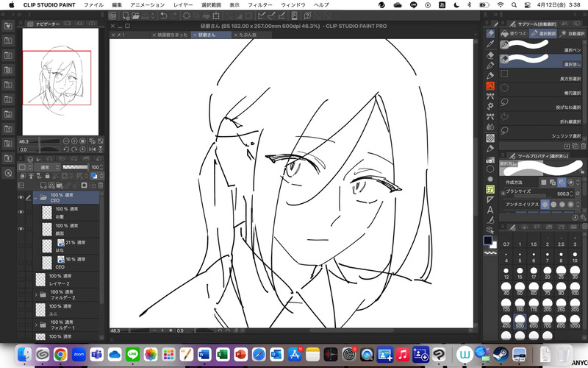The height and width of the screenshot is (368, 588).
Task: Click the main foreground color swatch in toolbox
Action: tap(488, 241)
